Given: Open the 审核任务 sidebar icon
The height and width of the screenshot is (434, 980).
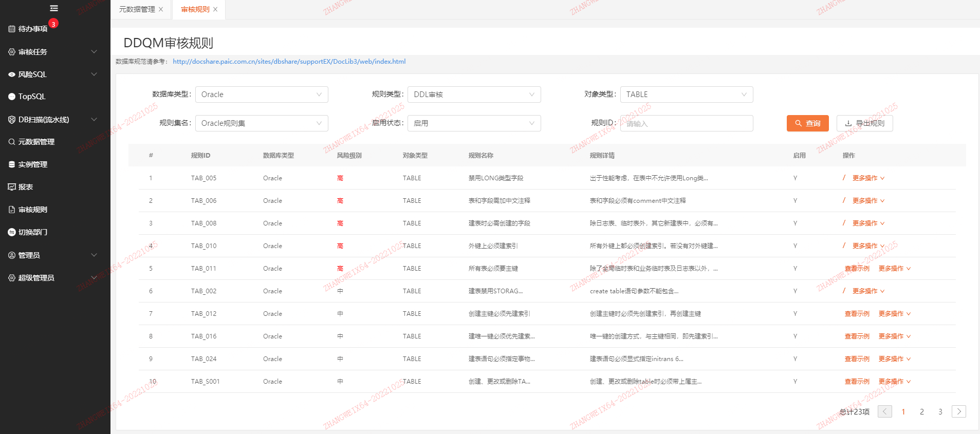Looking at the screenshot, I should 12,52.
